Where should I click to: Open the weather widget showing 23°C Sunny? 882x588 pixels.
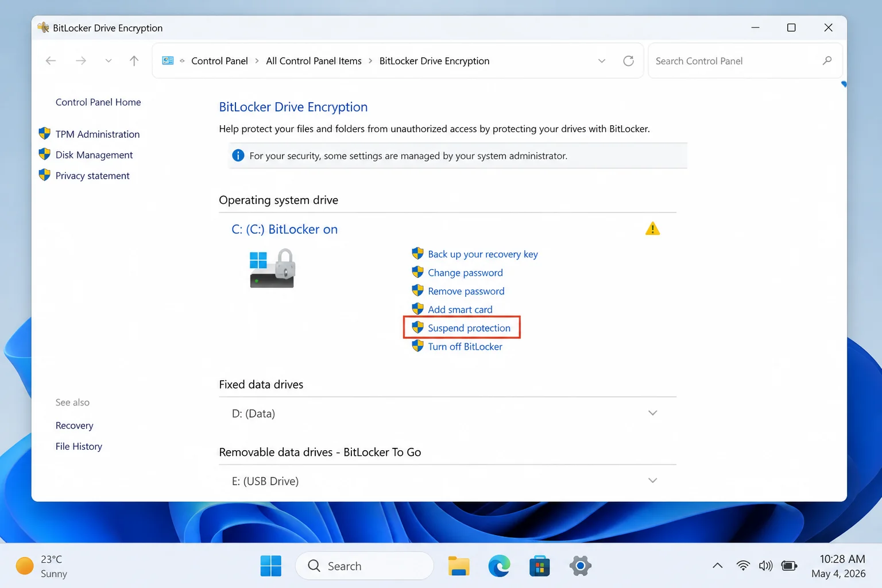pos(41,566)
